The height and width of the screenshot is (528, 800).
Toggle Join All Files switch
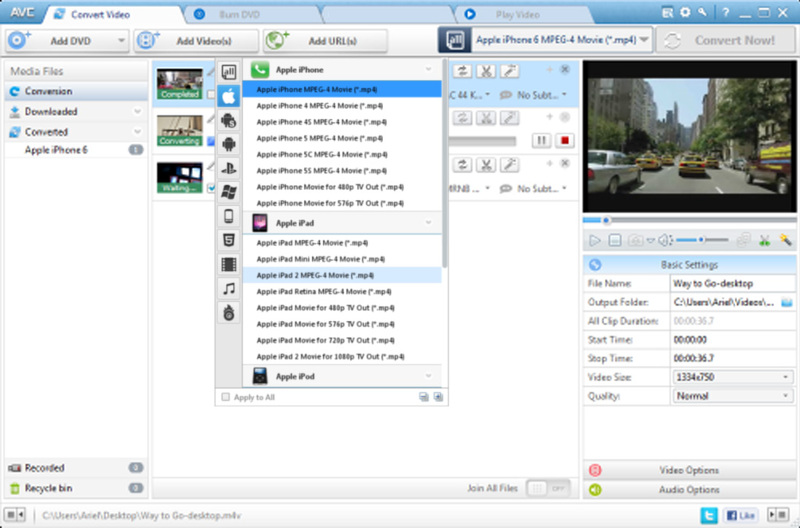[x=548, y=489]
